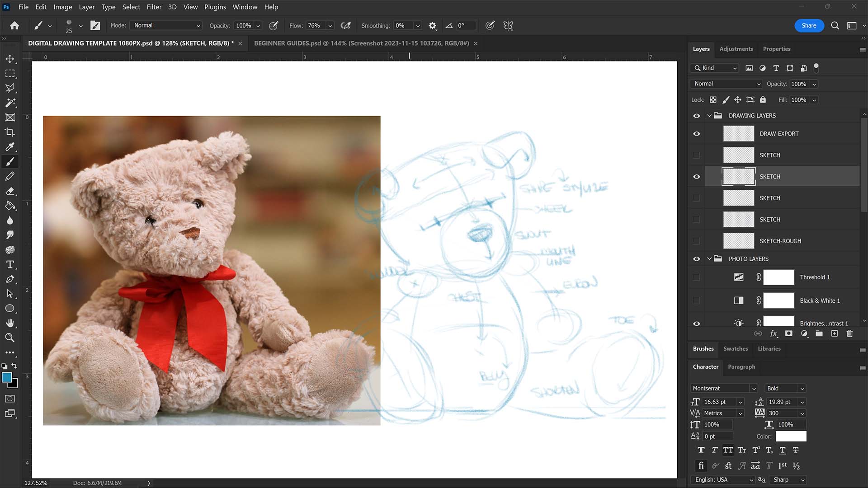Select the Path Selection tool
This screenshot has height=488, width=868.
(10, 294)
